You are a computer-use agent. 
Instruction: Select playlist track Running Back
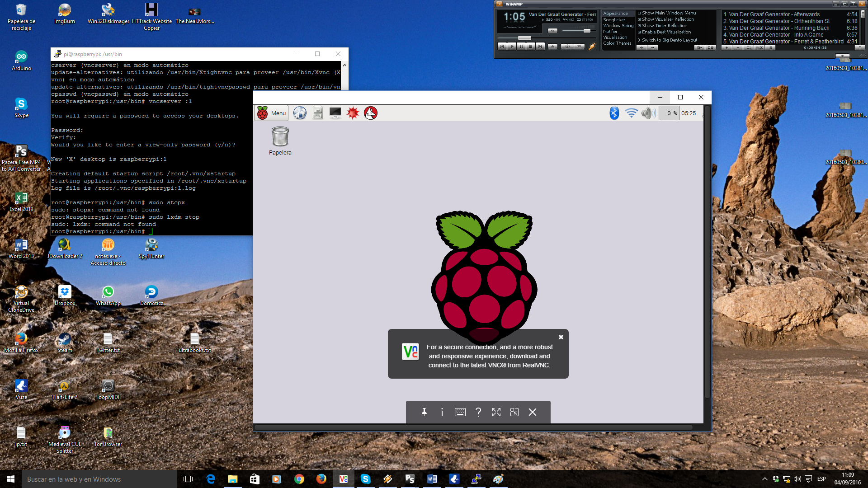pos(790,28)
